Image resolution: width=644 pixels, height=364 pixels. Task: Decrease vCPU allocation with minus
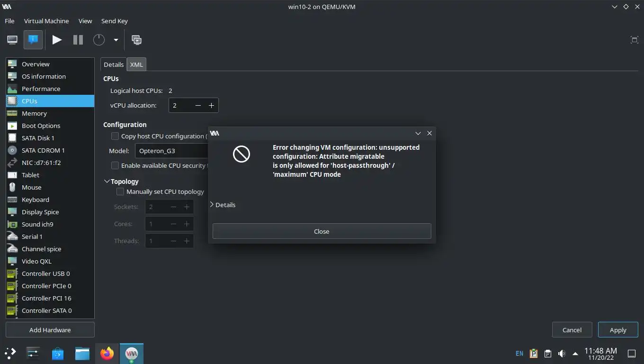pyautogui.click(x=198, y=105)
